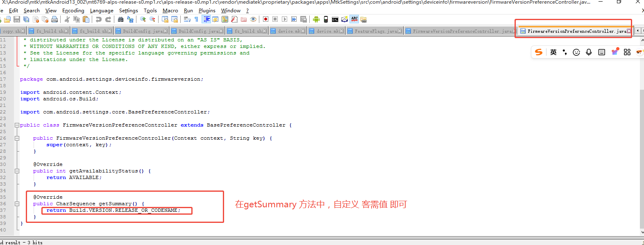Open the Language menu
The width and height of the screenshot is (644, 245).
(x=102, y=10)
